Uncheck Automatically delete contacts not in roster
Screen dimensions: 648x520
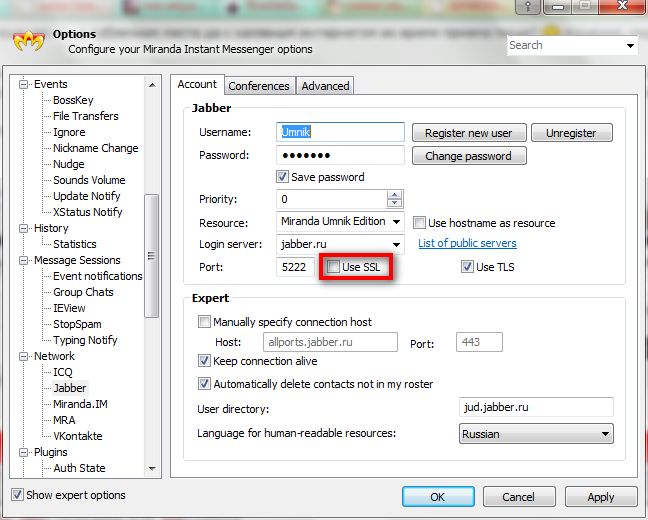[204, 384]
